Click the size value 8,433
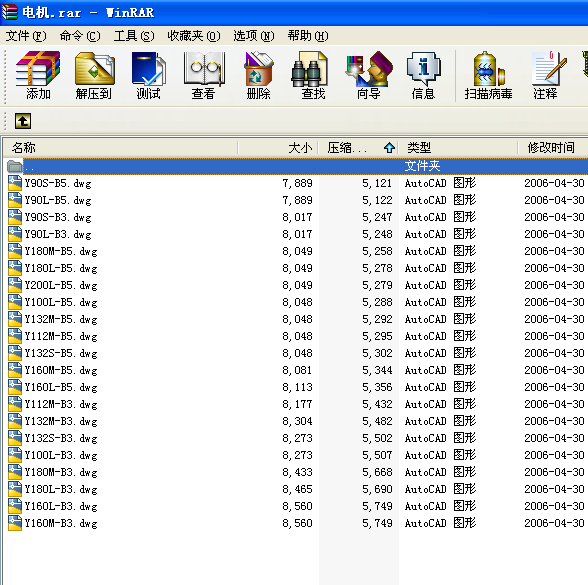 point(297,472)
